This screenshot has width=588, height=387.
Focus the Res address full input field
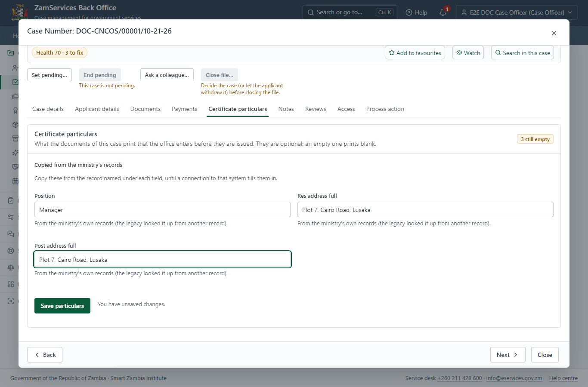[x=425, y=209]
